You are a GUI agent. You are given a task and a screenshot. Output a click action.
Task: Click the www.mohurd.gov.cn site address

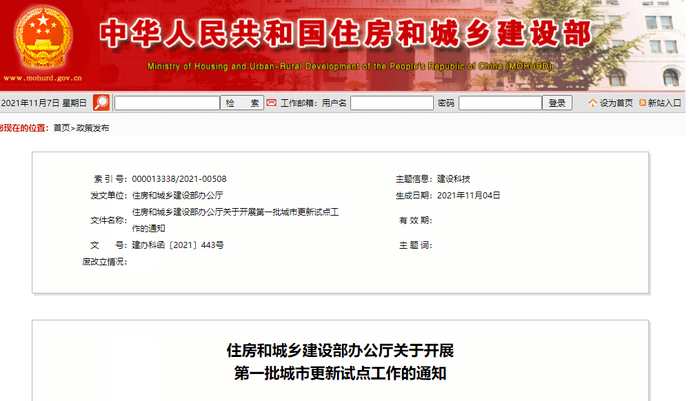(x=43, y=78)
